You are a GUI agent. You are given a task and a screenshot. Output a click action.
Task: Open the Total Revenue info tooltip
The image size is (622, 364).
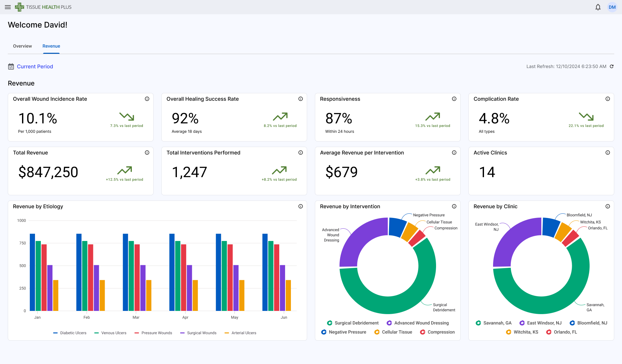(x=147, y=153)
